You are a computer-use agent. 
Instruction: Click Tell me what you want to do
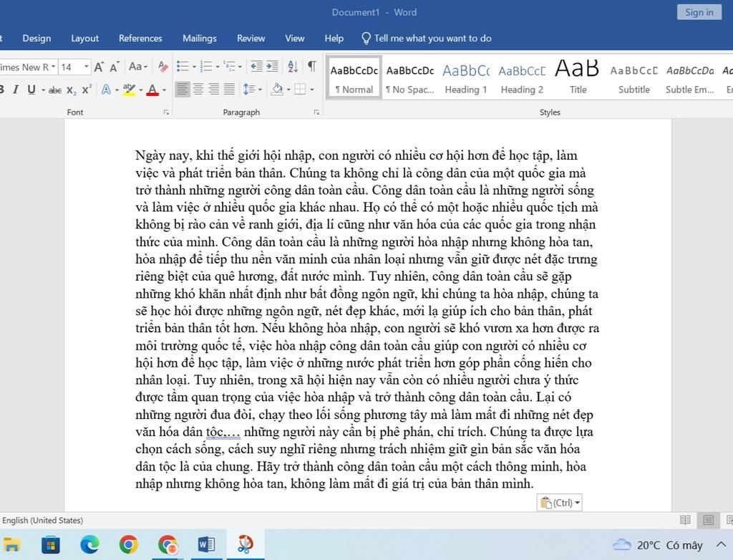(427, 39)
